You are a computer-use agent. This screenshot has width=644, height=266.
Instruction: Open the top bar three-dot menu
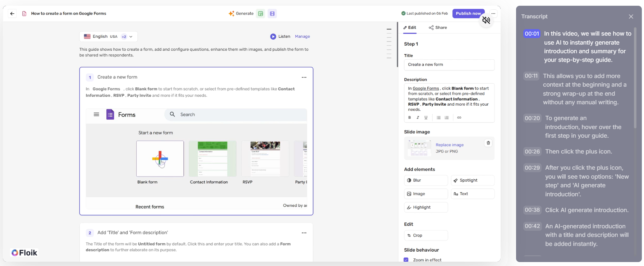(493, 13)
